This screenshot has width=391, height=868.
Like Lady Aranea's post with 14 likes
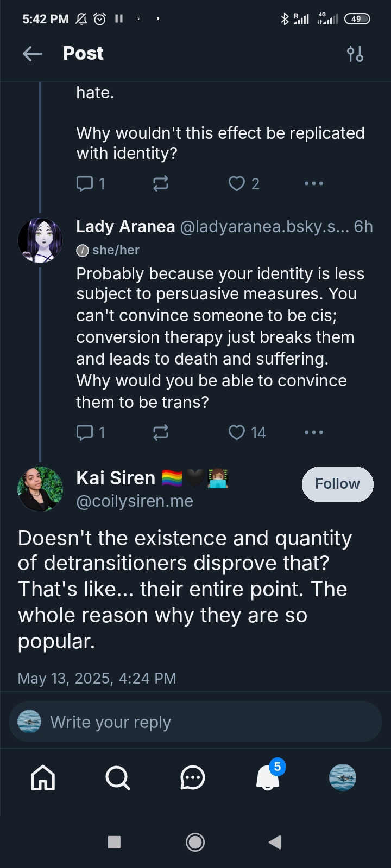coord(237,432)
